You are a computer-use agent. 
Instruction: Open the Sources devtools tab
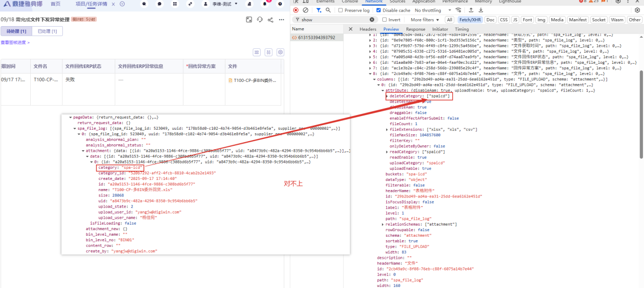point(397,2)
